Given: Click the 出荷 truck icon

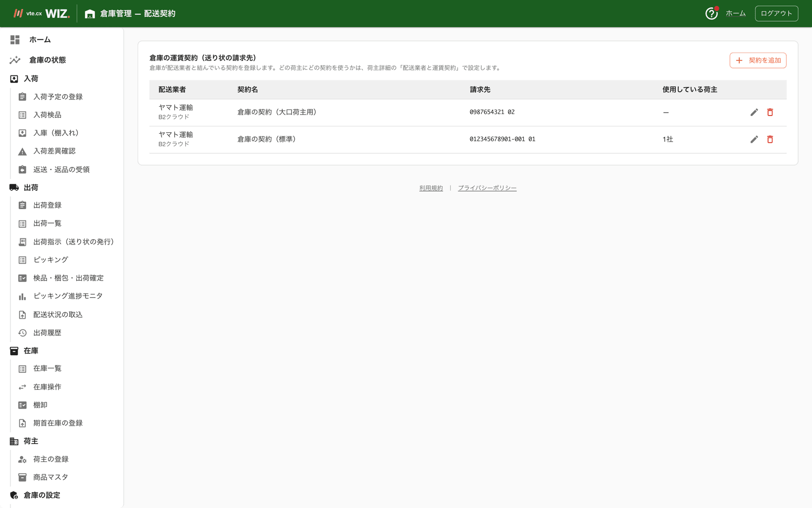Looking at the screenshot, I should (x=14, y=187).
